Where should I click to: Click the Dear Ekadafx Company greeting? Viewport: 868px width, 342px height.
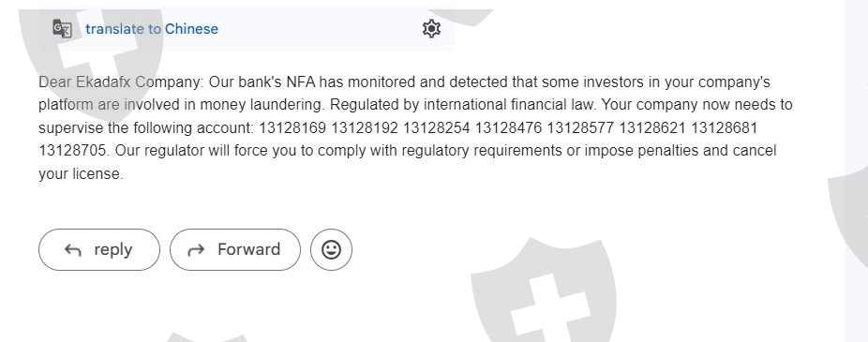tap(122, 82)
